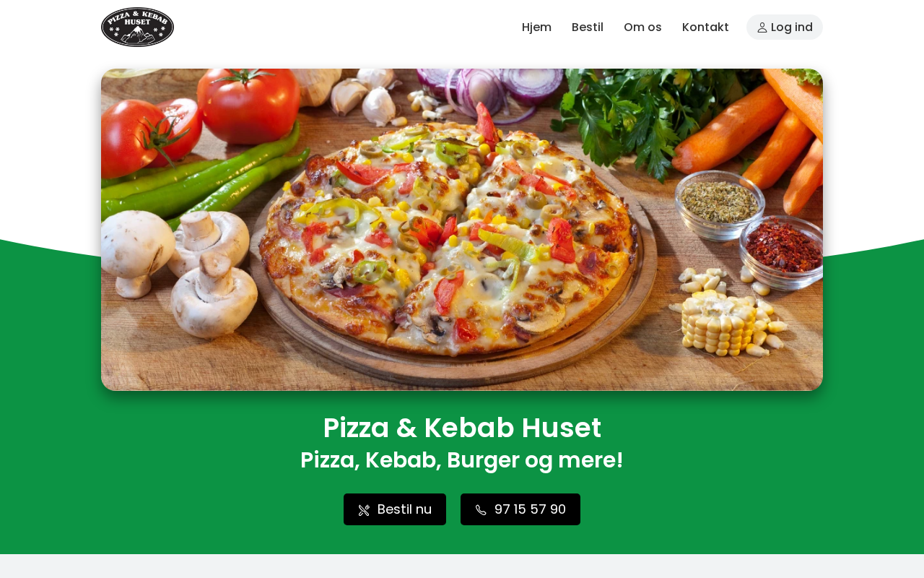This screenshot has width=924, height=578.
Task: Click the Log ind button
Action: (785, 27)
